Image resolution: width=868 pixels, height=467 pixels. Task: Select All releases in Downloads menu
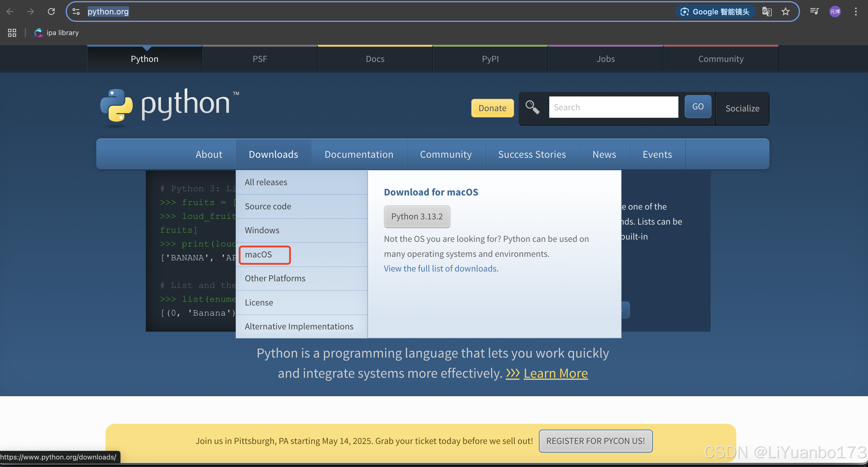[x=301, y=182]
